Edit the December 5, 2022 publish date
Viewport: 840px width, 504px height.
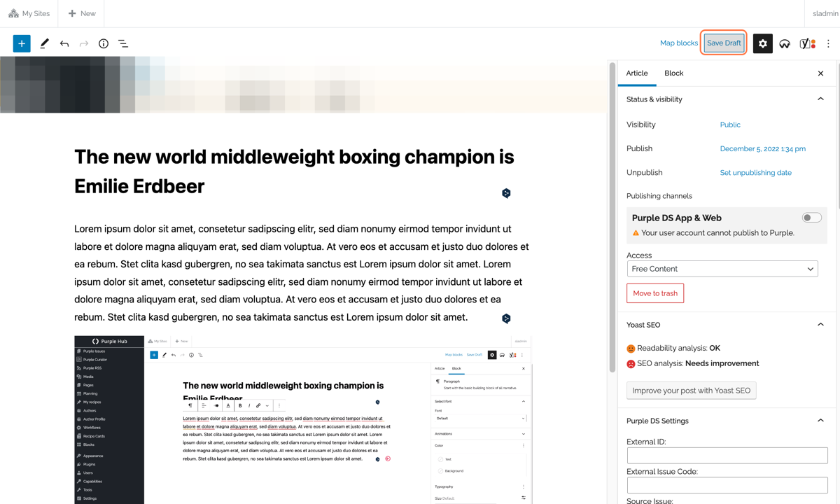coord(762,148)
